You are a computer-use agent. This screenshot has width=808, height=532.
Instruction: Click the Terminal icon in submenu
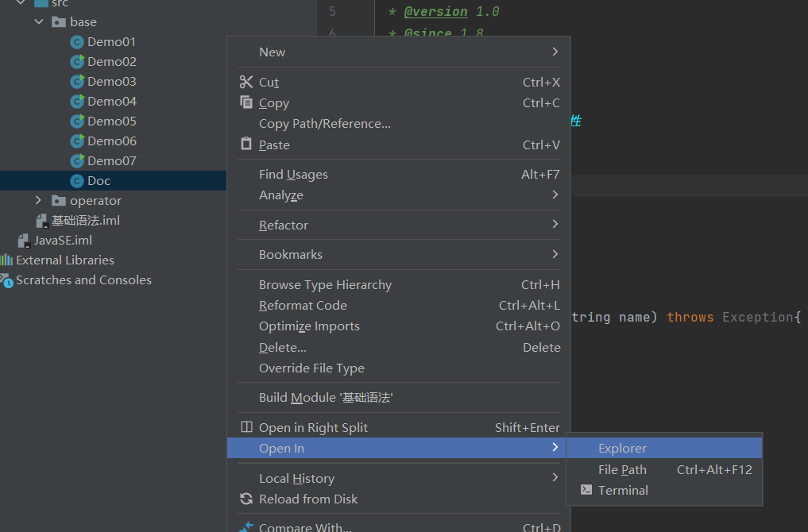[586, 490]
